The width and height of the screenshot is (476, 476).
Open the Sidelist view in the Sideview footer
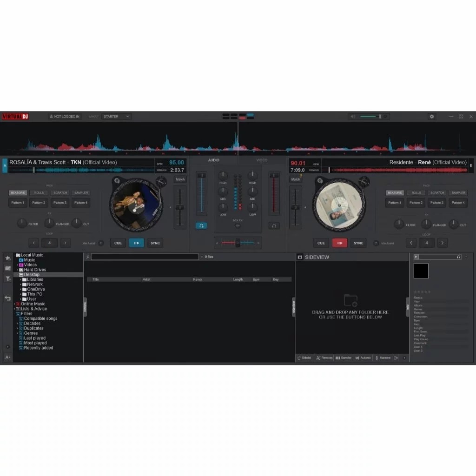click(x=304, y=358)
